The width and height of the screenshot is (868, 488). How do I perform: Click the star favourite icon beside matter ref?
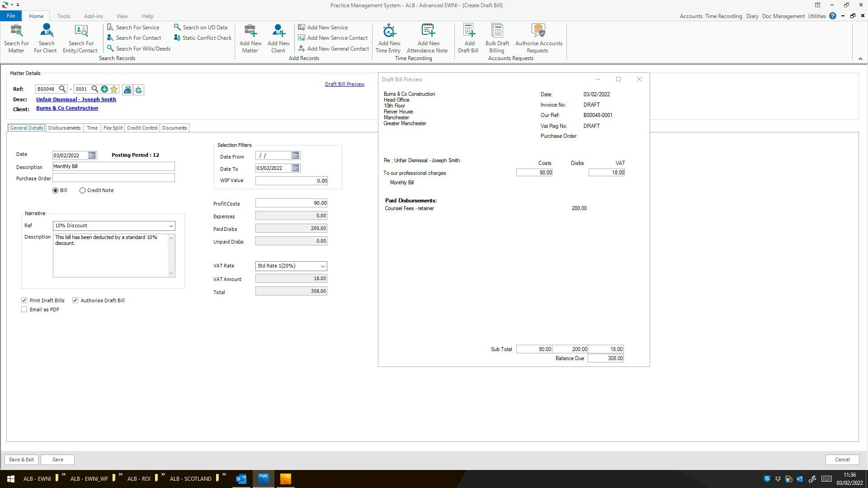tap(113, 89)
